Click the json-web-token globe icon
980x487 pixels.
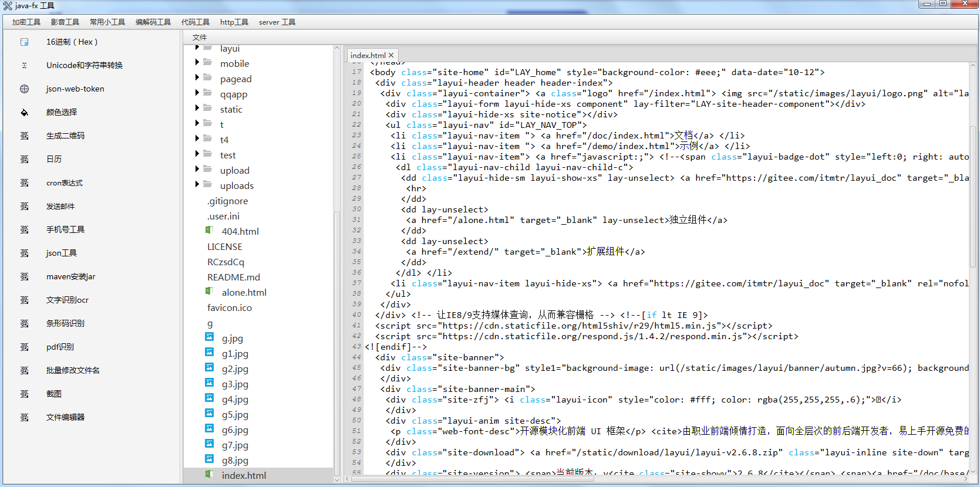pyautogui.click(x=24, y=89)
